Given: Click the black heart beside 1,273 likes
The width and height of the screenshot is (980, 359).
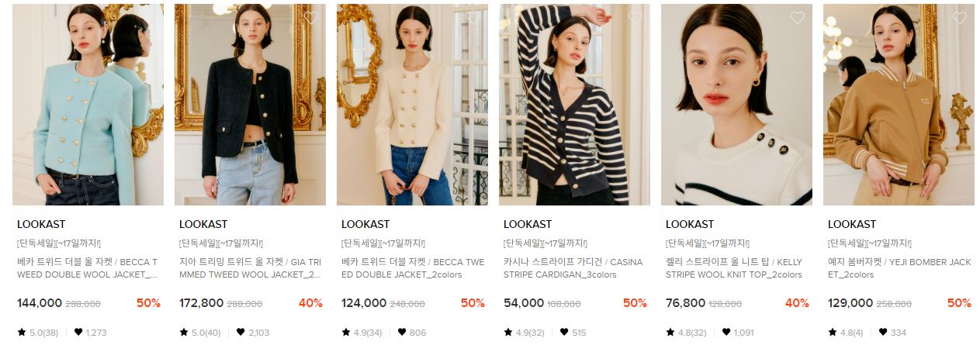Looking at the screenshot, I should [78, 333].
